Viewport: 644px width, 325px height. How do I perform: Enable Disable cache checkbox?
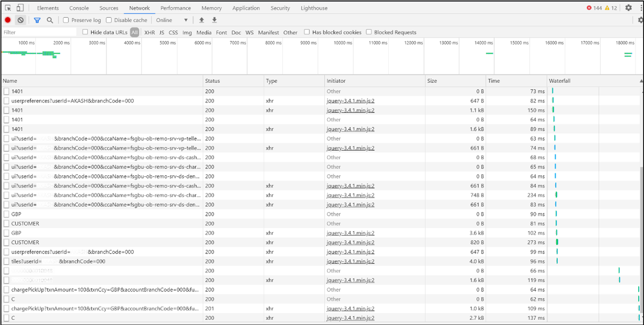pos(109,20)
